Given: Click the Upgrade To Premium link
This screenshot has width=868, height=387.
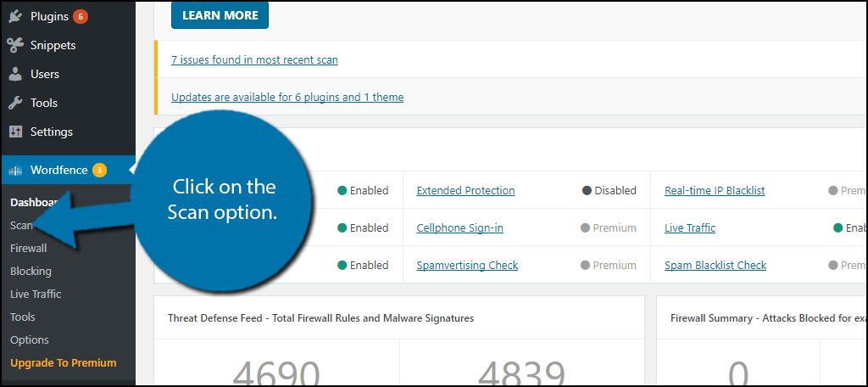Looking at the screenshot, I should click(x=63, y=363).
